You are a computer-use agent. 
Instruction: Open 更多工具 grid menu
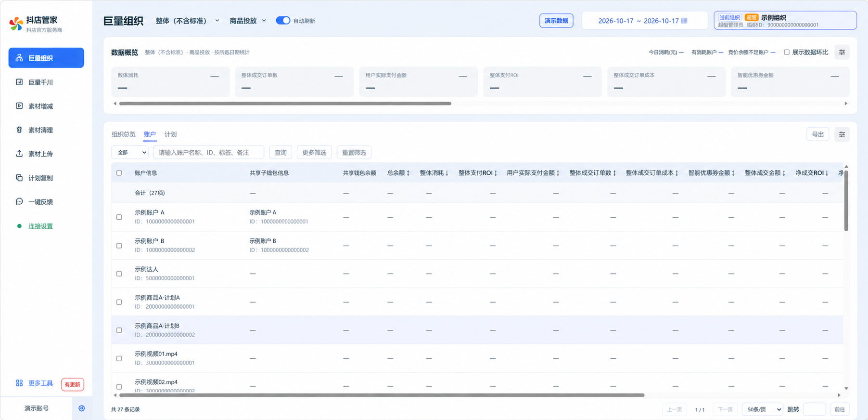pyautogui.click(x=34, y=383)
